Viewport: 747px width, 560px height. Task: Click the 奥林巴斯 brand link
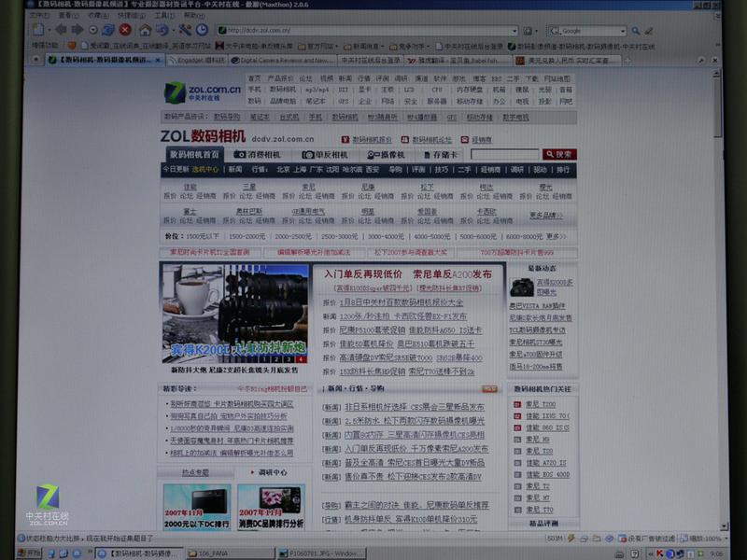pos(249,211)
